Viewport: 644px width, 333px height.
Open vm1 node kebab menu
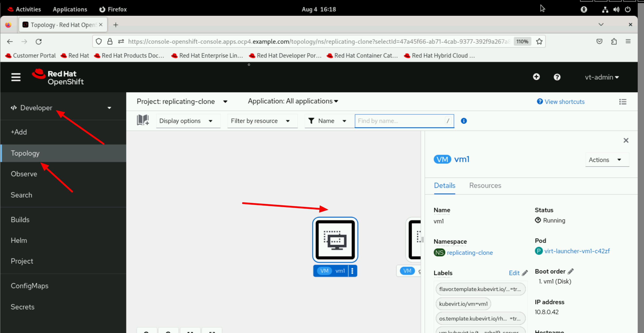(352, 271)
